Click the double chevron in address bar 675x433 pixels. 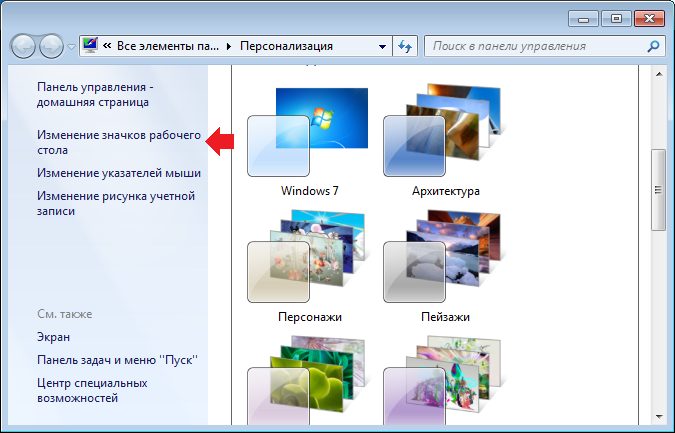108,46
